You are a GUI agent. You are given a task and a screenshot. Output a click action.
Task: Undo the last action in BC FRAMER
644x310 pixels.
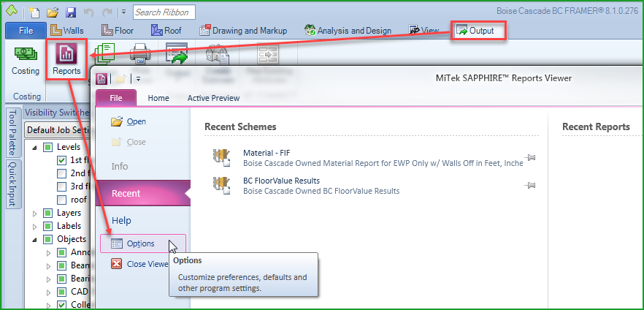point(88,12)
